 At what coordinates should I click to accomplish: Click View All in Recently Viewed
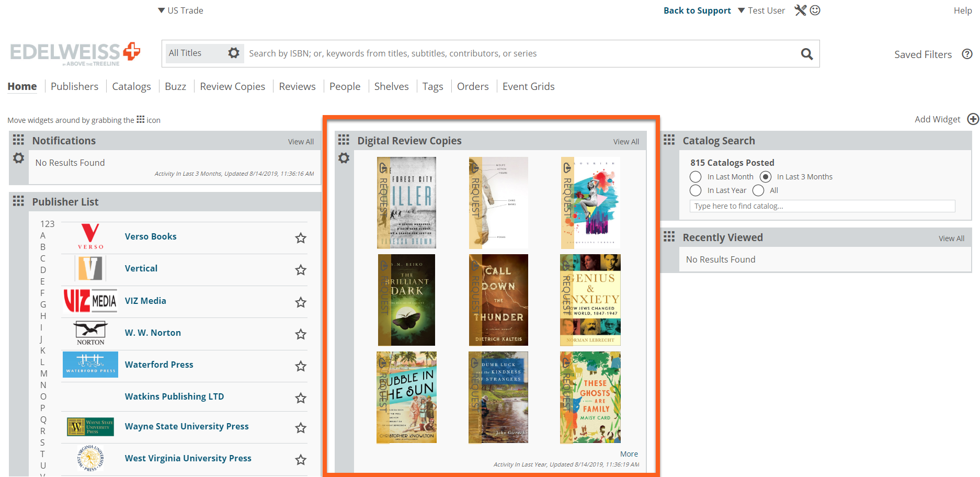(951, 238)
